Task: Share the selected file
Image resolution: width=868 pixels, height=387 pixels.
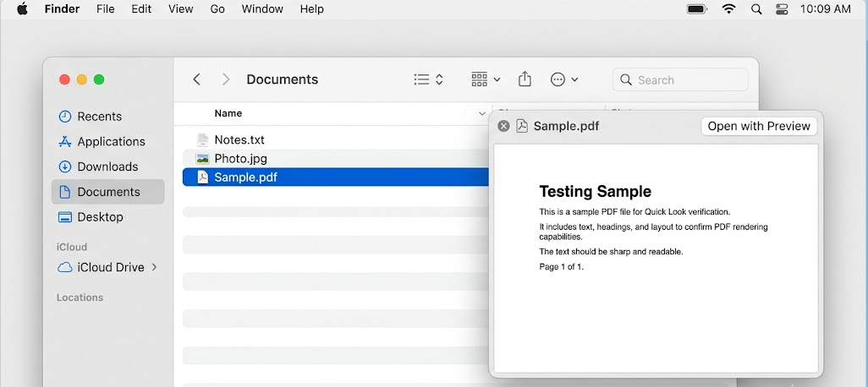Action: (x=525, y=79)
